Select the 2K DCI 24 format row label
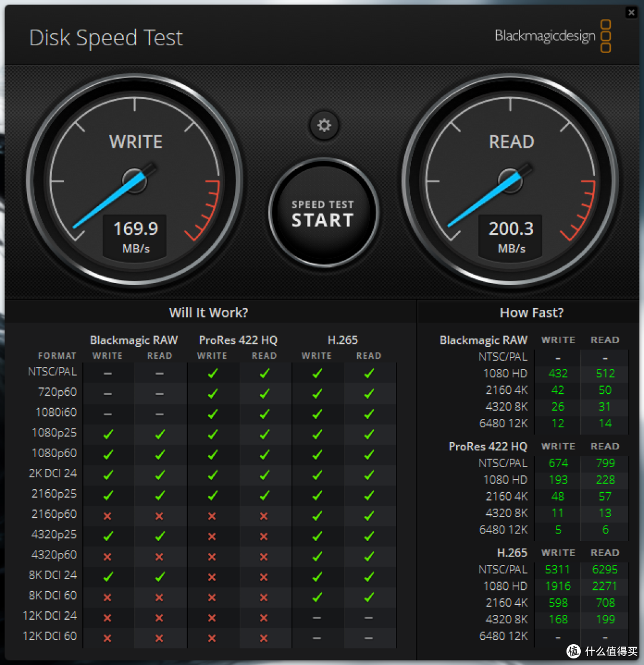This screenshot has width=644, height=665. pyautogui.click(x=52, y=473)
